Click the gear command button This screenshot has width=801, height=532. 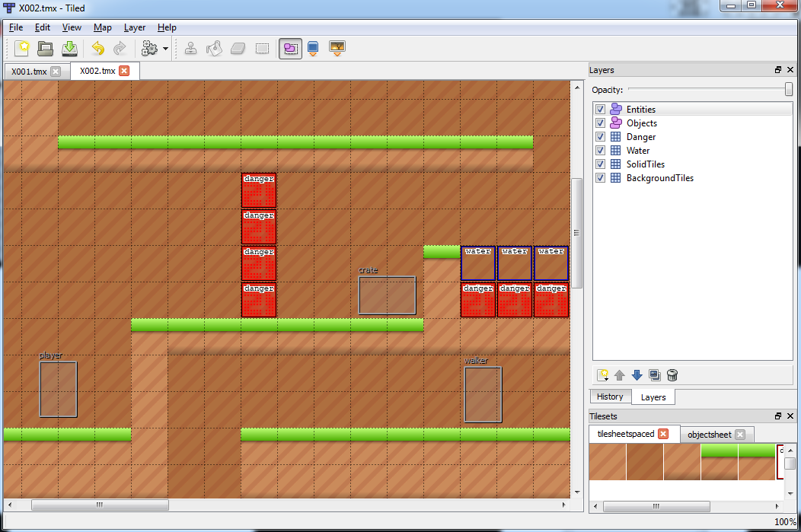pos(149,49)
